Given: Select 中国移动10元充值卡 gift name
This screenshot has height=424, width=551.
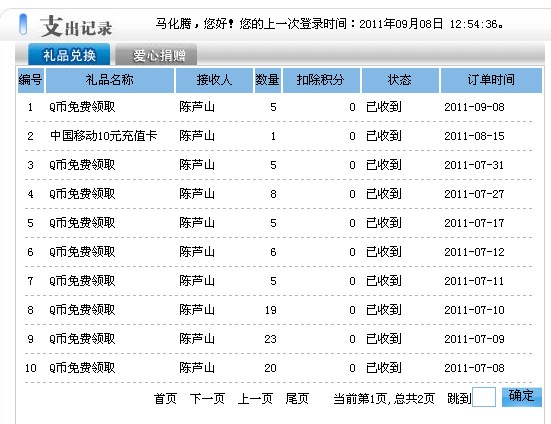Looking at the screenshot, I should pyautogui.click(x=103, y=136).
